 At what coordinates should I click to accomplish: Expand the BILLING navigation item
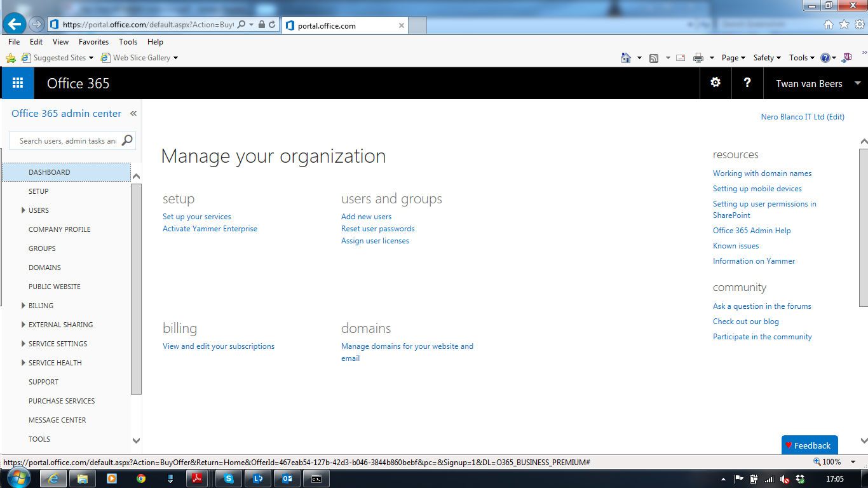[24, 306]
